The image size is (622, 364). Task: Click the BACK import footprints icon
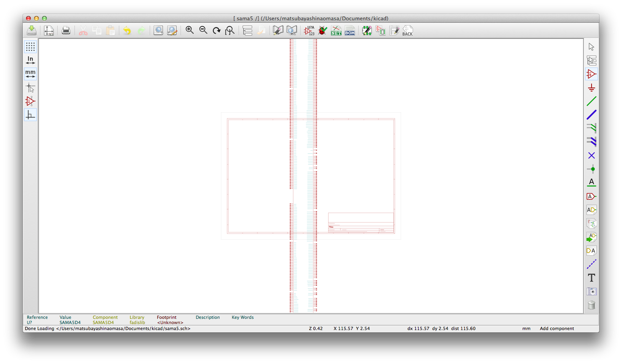point(407,31)
